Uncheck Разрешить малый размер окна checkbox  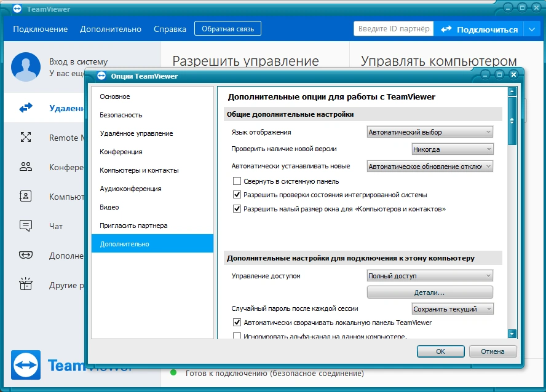pos(237,209)
